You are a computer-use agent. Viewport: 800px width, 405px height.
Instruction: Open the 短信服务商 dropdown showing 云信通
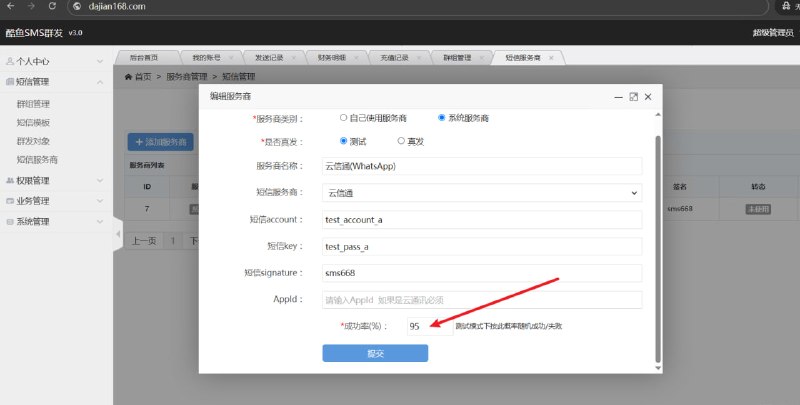click(x=482, y=193)
